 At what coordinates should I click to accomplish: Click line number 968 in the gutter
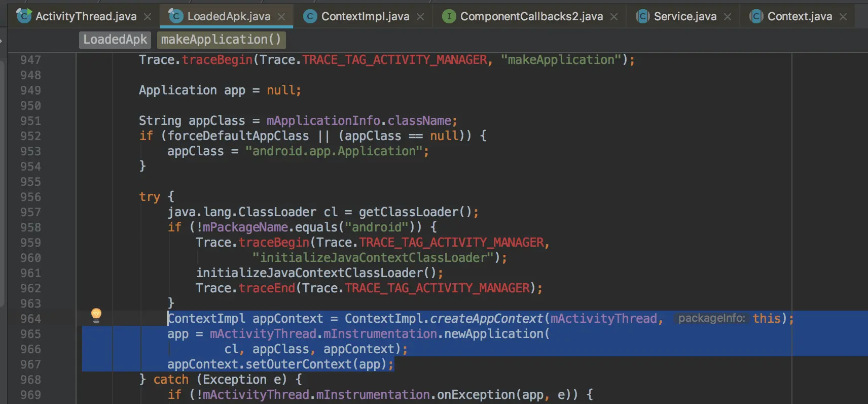[x=30, y=380]
